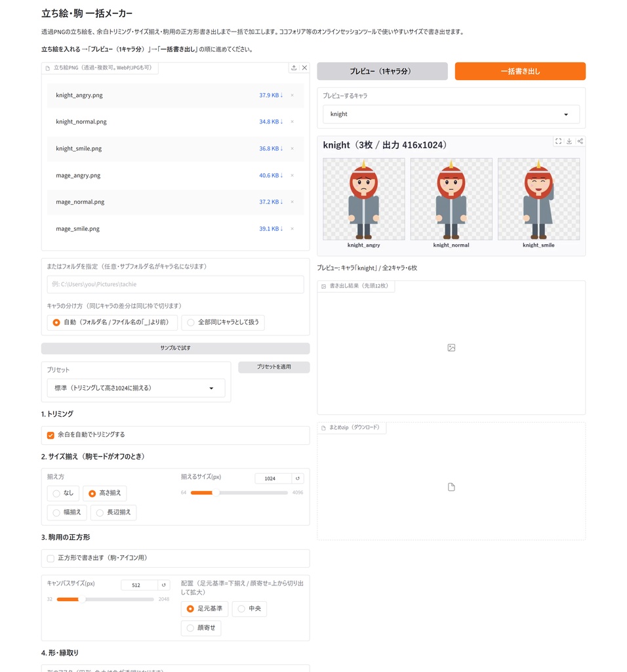Click the orange 一括書き出し button
The width and height of the screenshot is (627, 672).
(x=520, y=71)
